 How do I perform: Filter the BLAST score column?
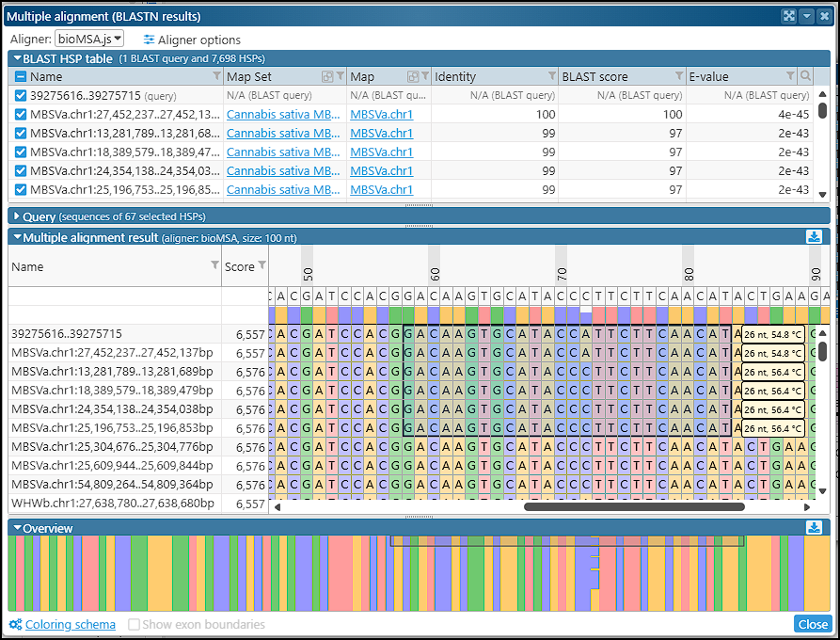pos(679,77)
